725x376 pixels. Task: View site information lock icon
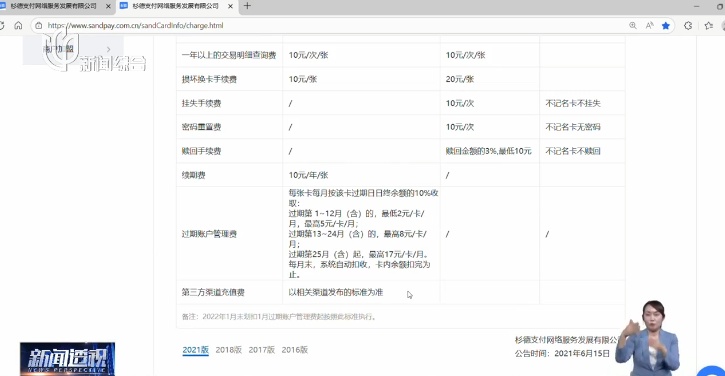pos(39,25)
